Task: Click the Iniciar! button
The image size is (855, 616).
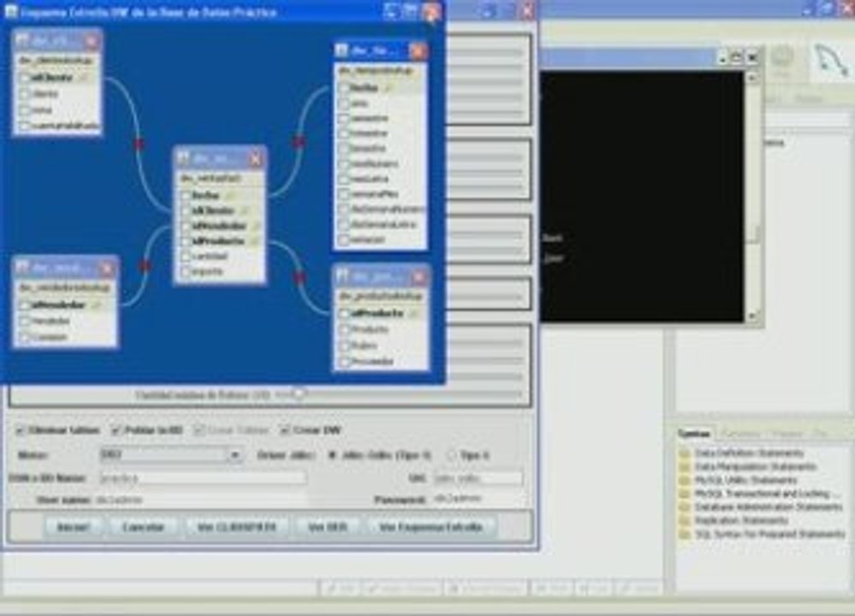Action: point(73,527)
